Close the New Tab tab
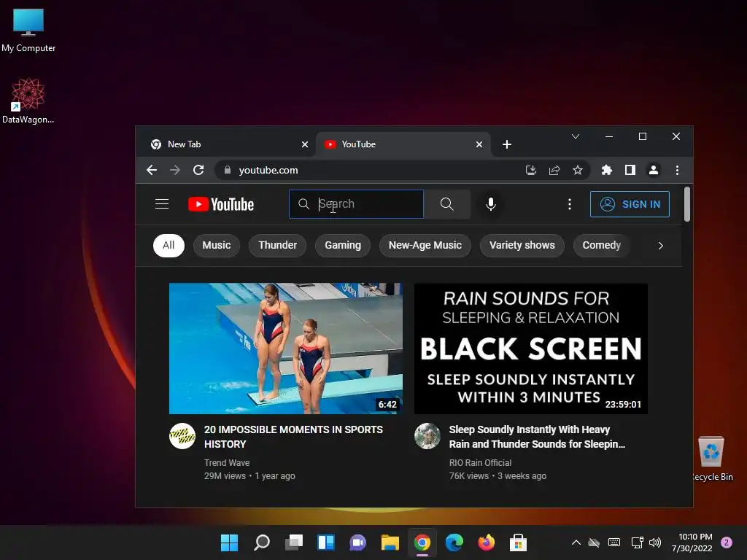This screenshot has height=560, width=747. 305,144
